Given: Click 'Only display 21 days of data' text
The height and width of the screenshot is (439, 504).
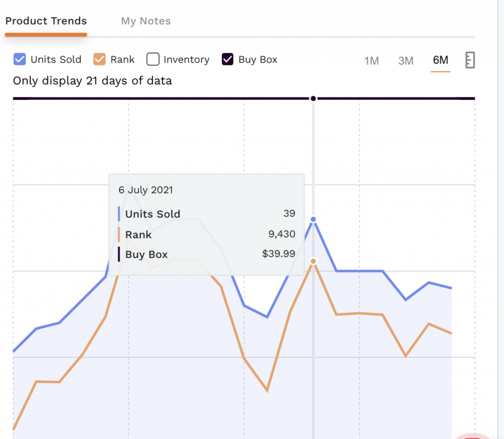Looking at the screenshot, I should pyautogui.click(x=93, y=81).
